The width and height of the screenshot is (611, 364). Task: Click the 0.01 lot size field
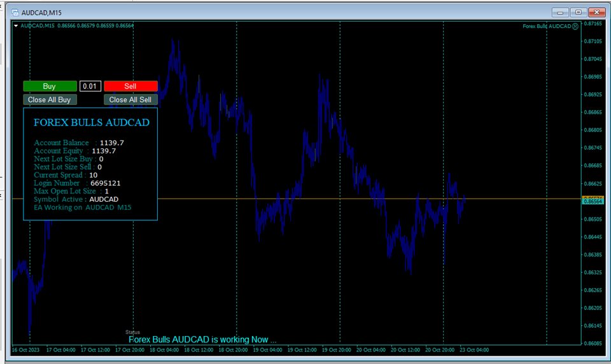90,86
